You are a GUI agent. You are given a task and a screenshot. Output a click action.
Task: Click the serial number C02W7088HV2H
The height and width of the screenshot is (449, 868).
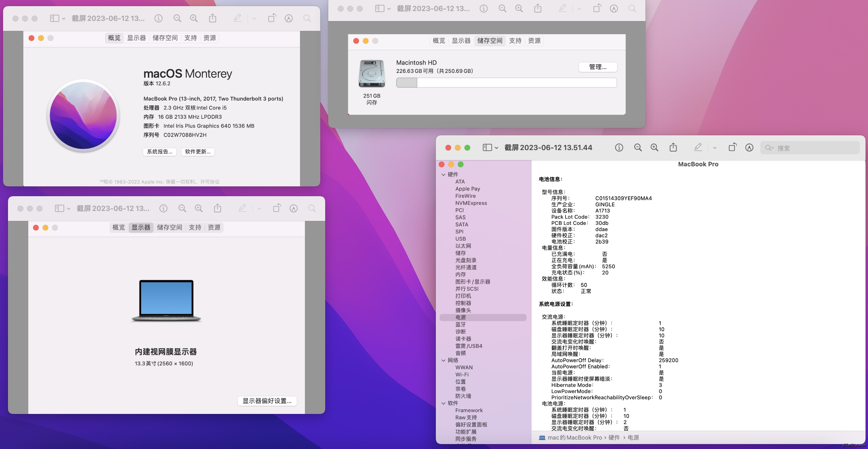click(x=185, y=135)
